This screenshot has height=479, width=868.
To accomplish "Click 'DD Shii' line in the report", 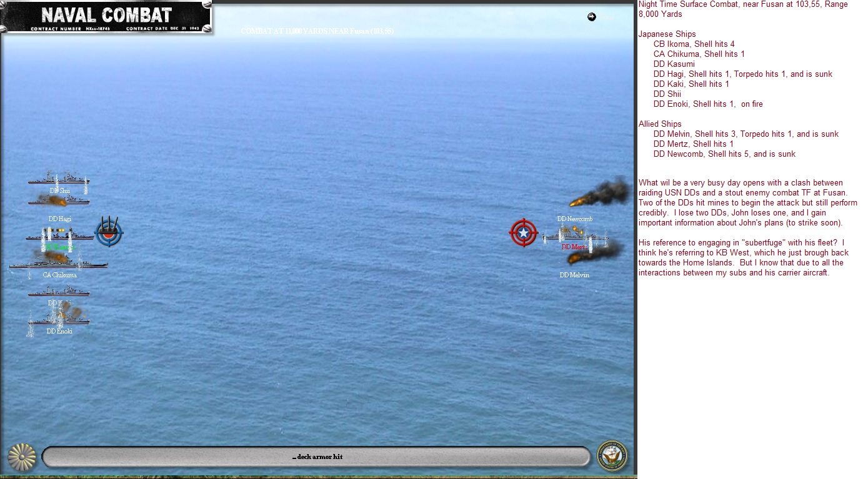I will click(x=667, y=94).
